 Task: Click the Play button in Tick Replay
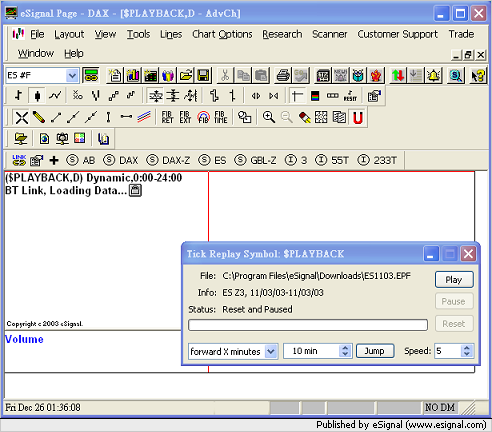click(454, 280)
